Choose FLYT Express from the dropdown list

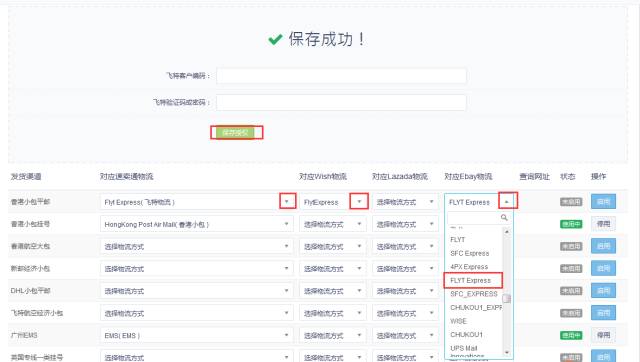(471, 280)
